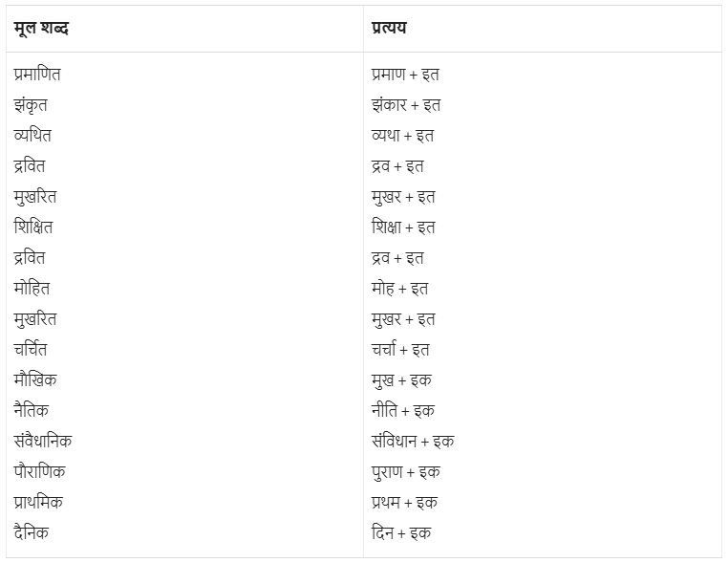Click the 'मूल शब्द' column header
728x563 pixels.
[x=41, y=28]
